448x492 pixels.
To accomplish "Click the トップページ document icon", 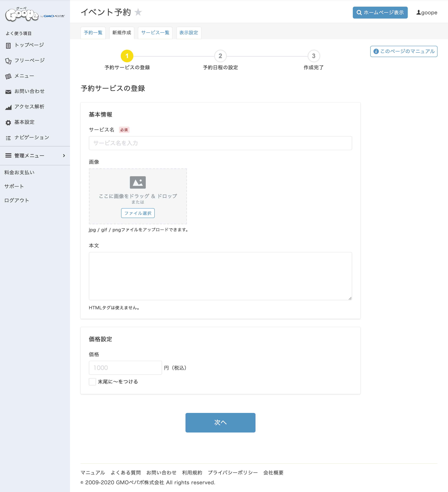I will [8, 45].
